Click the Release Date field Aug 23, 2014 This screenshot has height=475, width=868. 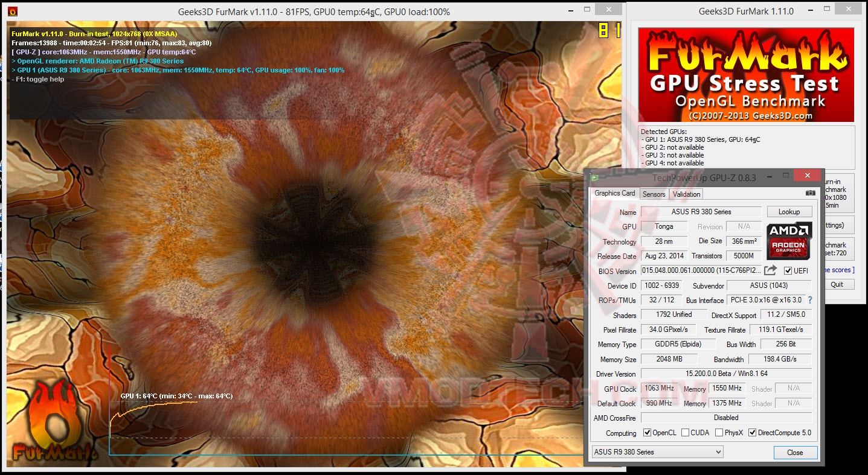(664, 256)
